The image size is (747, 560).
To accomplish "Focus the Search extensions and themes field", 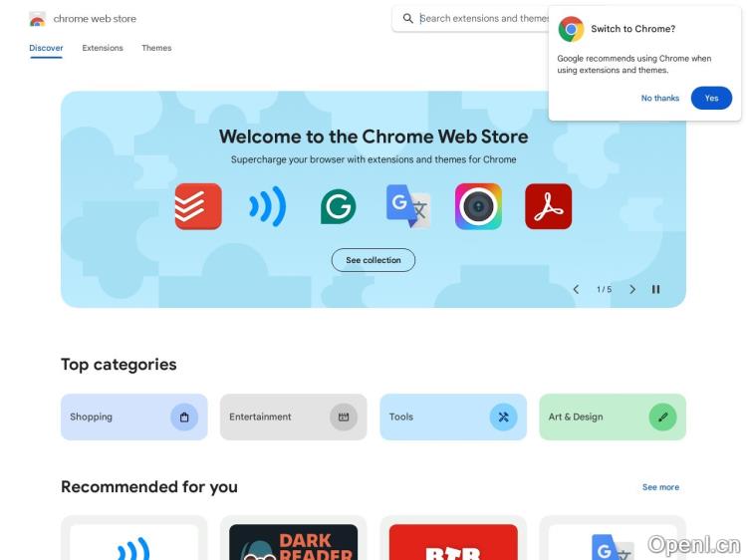I will tap(484, 19).
